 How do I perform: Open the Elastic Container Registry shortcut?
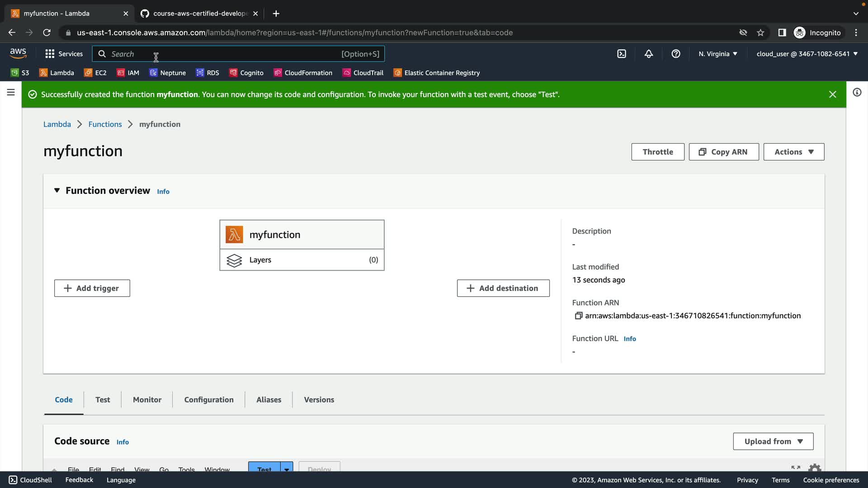coord(436,73)
